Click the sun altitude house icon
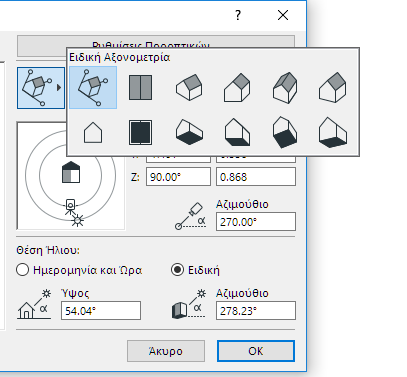This screenshot has width=407, height=377. click(34, 304)
